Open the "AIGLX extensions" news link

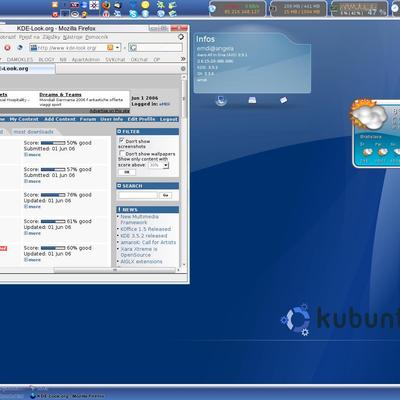(x=141, y=262)
